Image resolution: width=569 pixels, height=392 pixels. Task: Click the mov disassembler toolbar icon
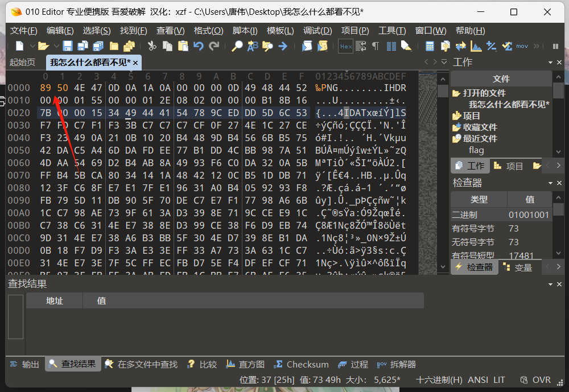coord(522,46)
